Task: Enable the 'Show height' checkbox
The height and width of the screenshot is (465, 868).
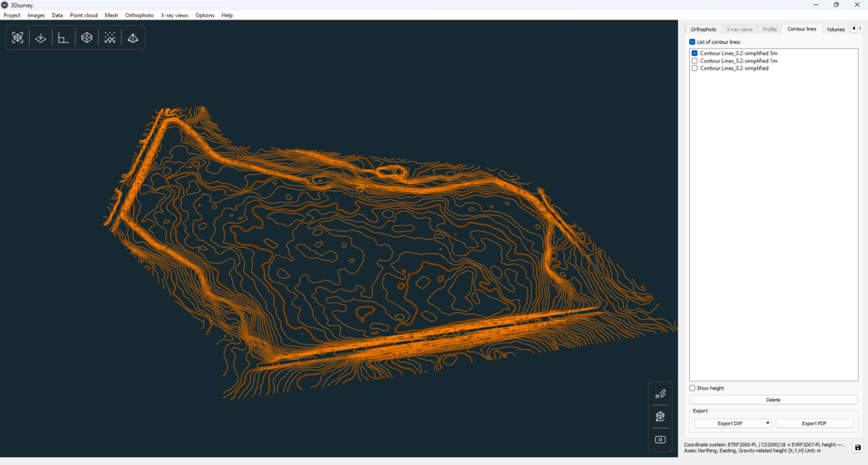Action: coord(692,388)
